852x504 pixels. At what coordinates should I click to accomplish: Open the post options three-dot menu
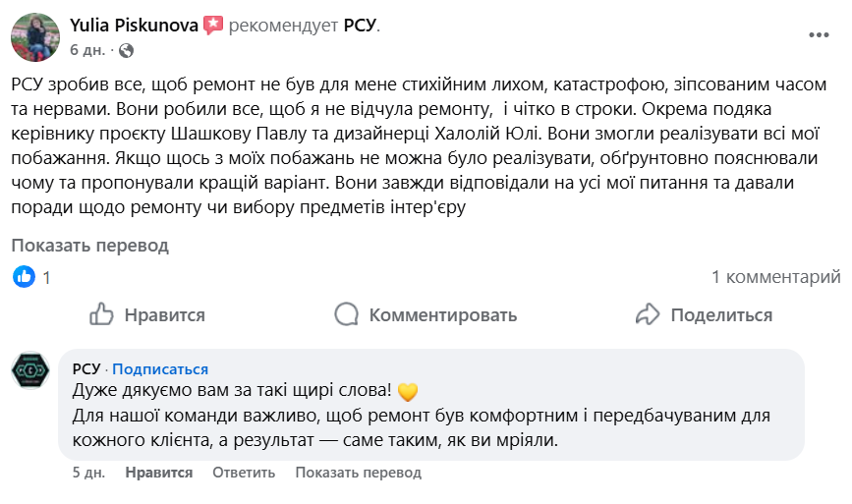[819, 35]
